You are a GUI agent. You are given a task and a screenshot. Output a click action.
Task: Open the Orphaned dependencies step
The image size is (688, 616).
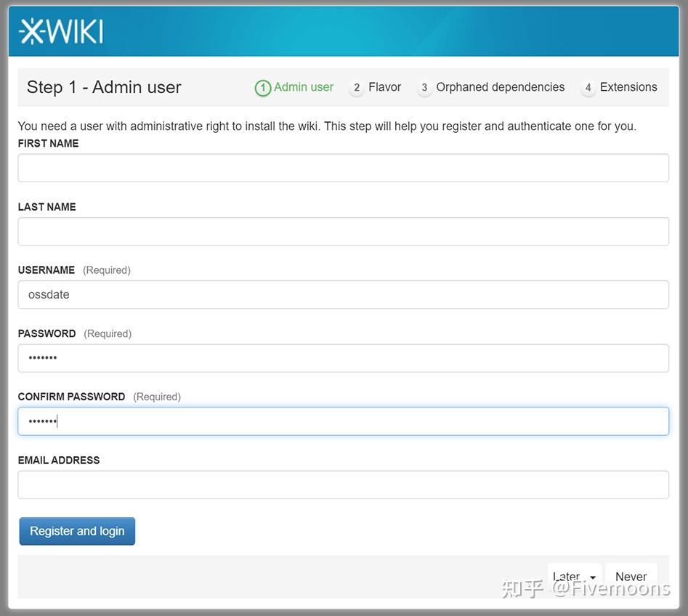(x=499, y=86)
